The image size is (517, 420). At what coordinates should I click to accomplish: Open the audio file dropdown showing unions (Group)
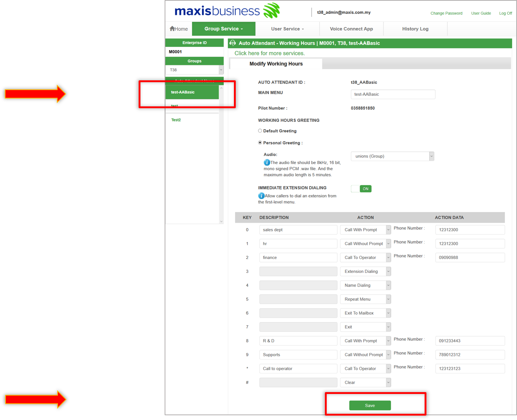392,156
